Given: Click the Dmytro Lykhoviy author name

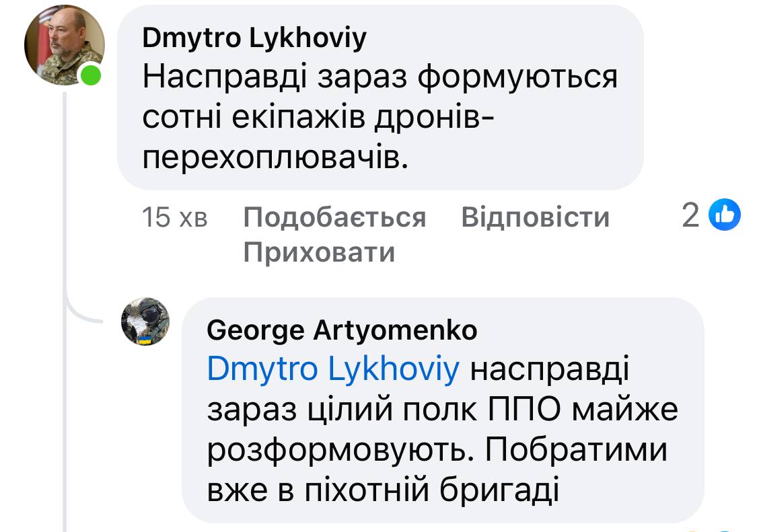Looking at the screenshot, I should click(254, 39).
